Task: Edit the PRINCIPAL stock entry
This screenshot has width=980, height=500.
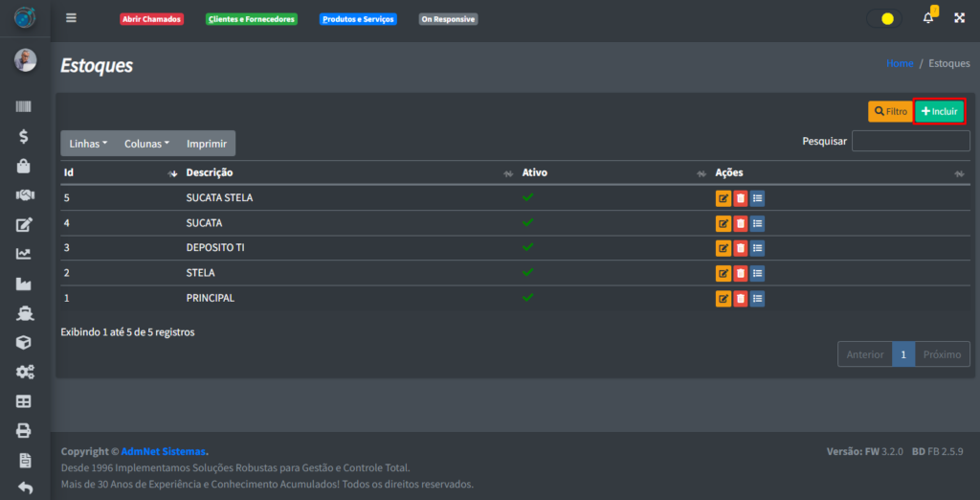Action: point(724,299)
